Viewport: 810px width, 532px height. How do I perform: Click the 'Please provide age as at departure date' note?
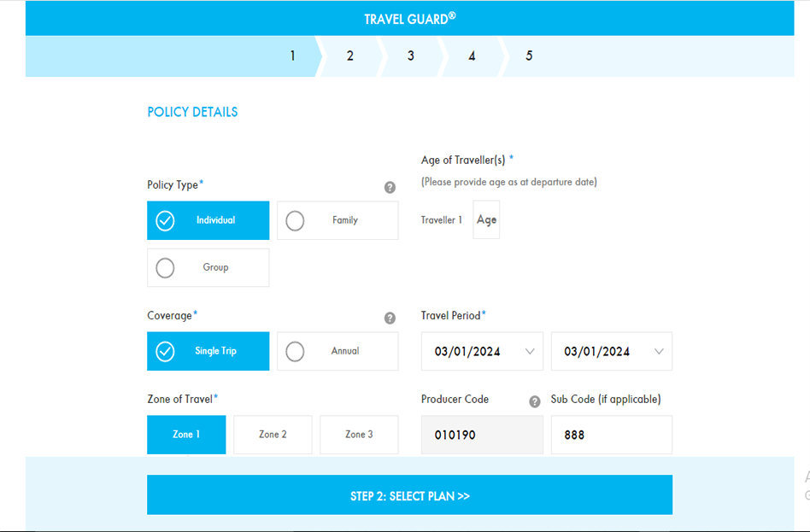(x=509, y=182)
